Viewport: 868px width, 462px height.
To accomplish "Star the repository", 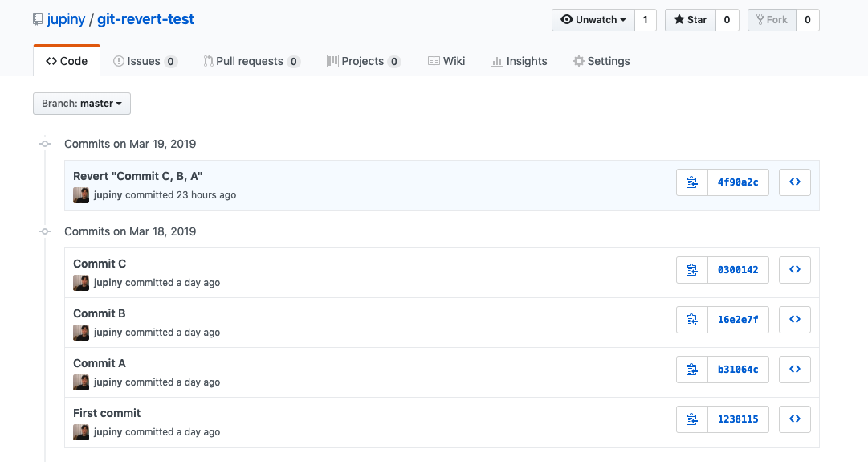I will (x=691, y=20).
